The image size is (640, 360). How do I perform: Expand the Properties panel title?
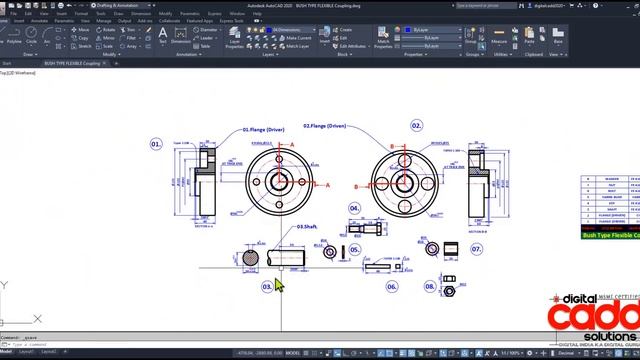[x=416, y=54]
